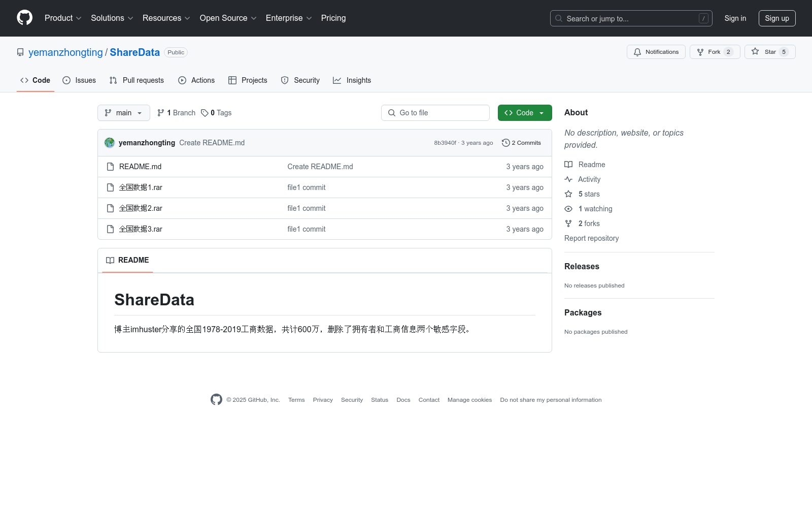Open the yemanzhongting owner profile link
This screenshot has height=508, width=812.
tap(65, 52)
